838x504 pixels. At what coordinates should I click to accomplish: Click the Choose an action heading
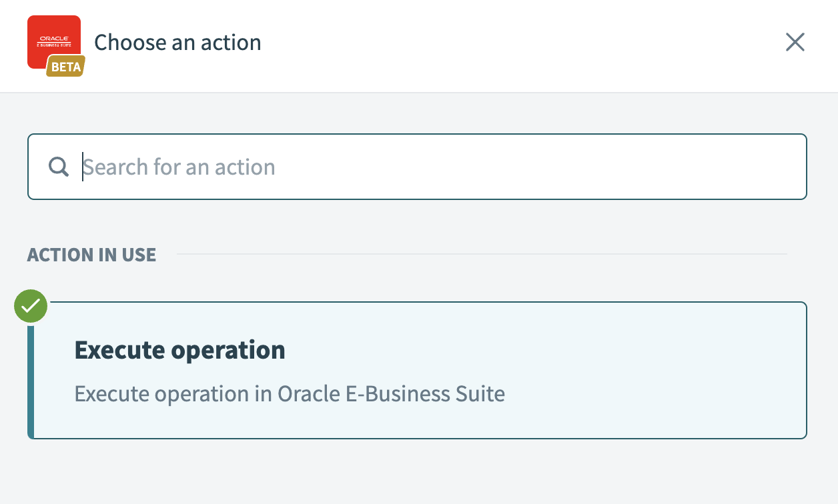[177, 43]
